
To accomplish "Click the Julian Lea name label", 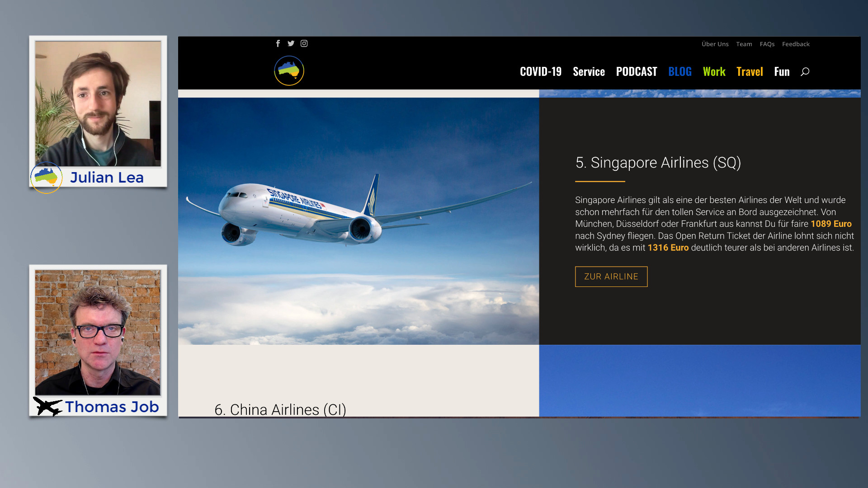I will tap(107, 178).
